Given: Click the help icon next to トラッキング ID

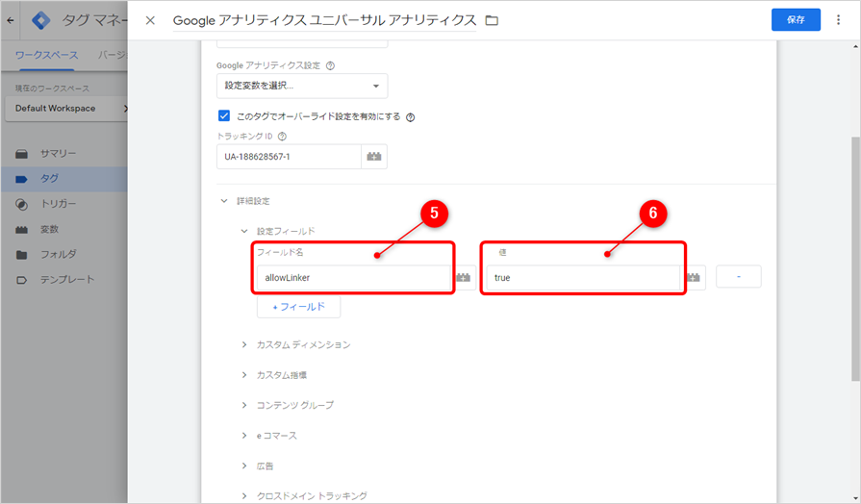Looking at the screenshot, I should pos(282,137).
